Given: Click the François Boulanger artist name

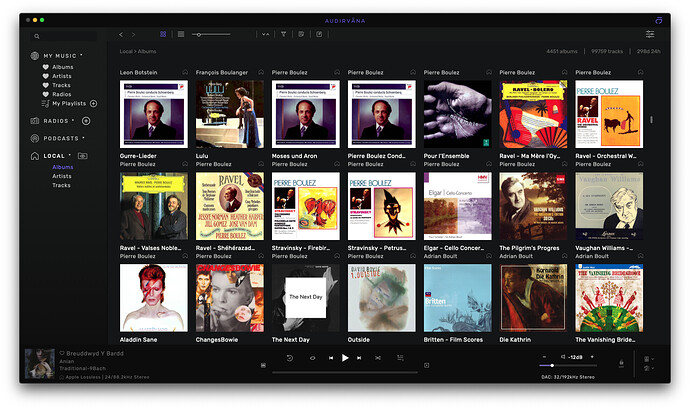Looking at the screenshot, I should pos(222,73).
